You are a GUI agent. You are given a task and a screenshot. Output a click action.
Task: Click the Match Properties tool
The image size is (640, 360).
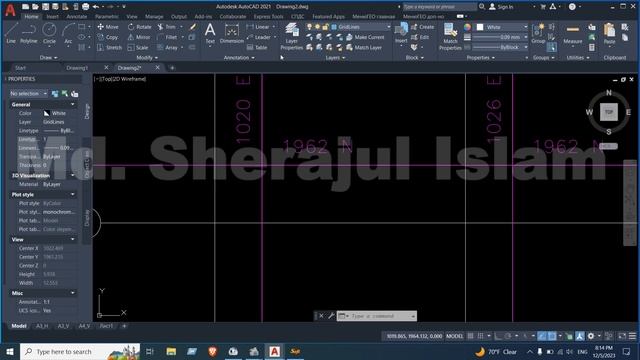[x=450, y=36]
